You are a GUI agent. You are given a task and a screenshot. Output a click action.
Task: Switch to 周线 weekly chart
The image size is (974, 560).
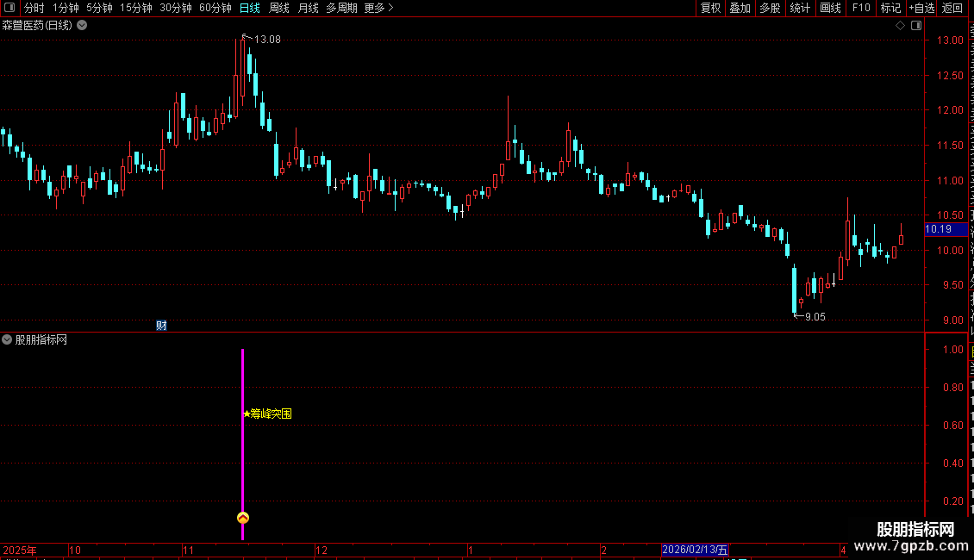(x=279, y=8)
